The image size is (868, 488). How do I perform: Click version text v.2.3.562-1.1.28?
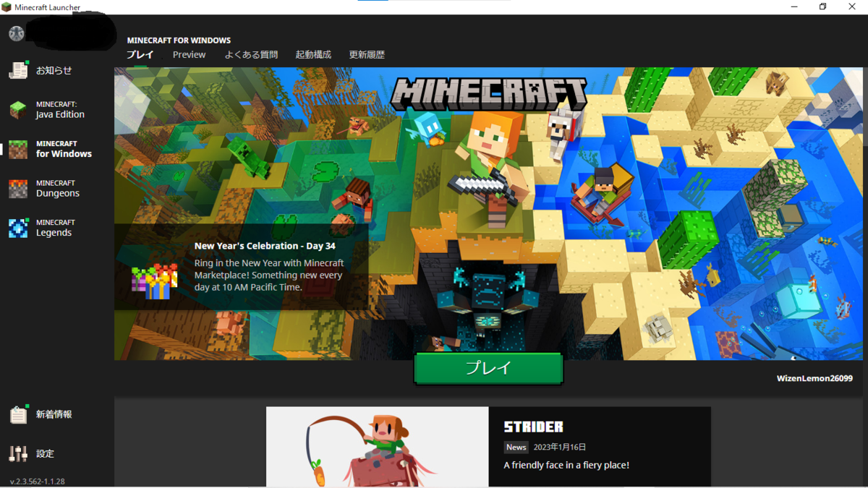pos(38,481)
